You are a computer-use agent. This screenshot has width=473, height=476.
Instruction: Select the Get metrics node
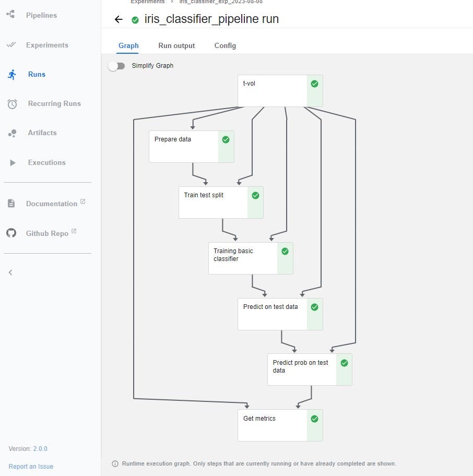[280, 425]
